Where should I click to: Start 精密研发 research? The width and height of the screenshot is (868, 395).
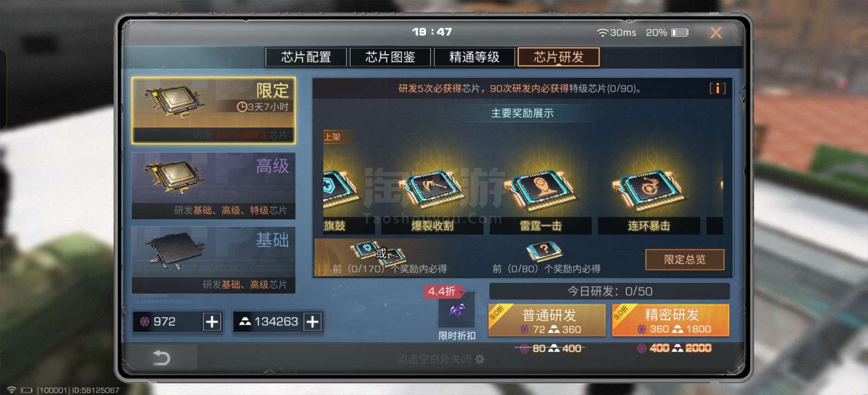(671, 320)
